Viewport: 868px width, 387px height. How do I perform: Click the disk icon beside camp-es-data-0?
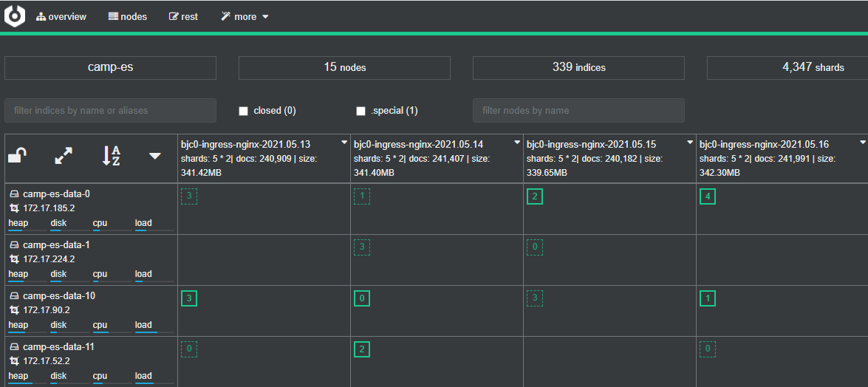(x=14, y=194)
